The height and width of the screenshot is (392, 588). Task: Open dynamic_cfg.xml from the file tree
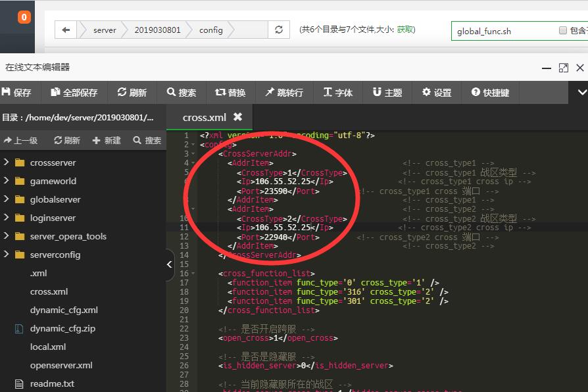pyautogui.click(x=64, y=310)
